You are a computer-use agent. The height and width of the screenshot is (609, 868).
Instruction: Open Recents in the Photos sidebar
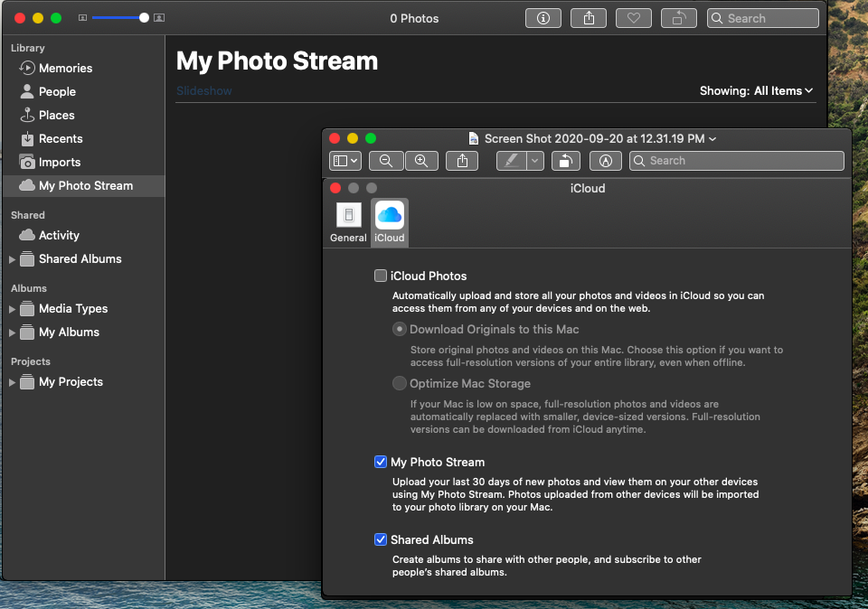tap(83, 139)
